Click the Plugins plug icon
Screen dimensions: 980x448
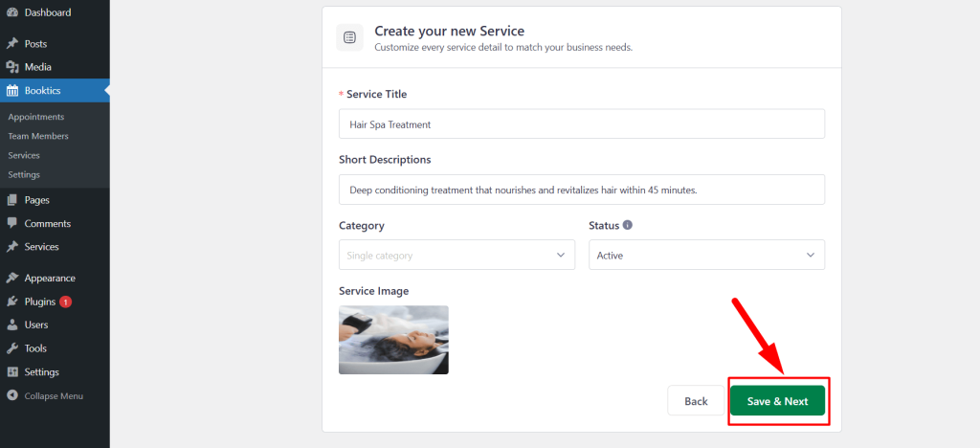click(x=11, y=302)
